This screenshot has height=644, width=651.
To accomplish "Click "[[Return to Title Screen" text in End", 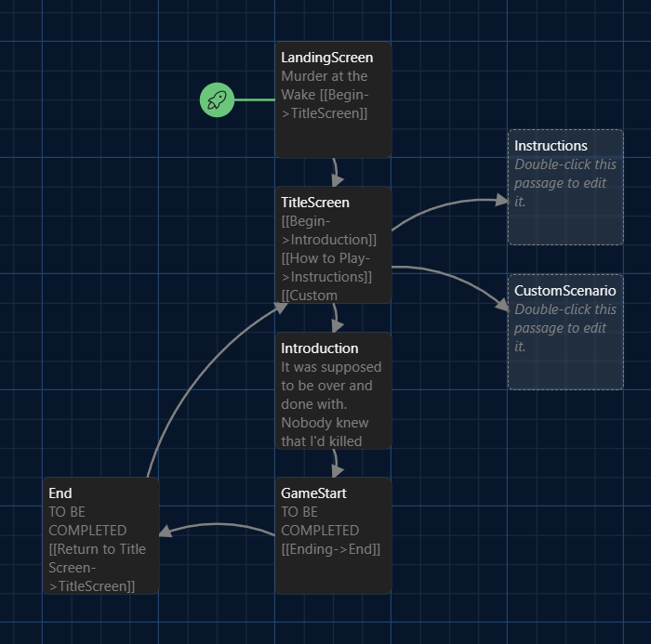I will click(97, 559).
